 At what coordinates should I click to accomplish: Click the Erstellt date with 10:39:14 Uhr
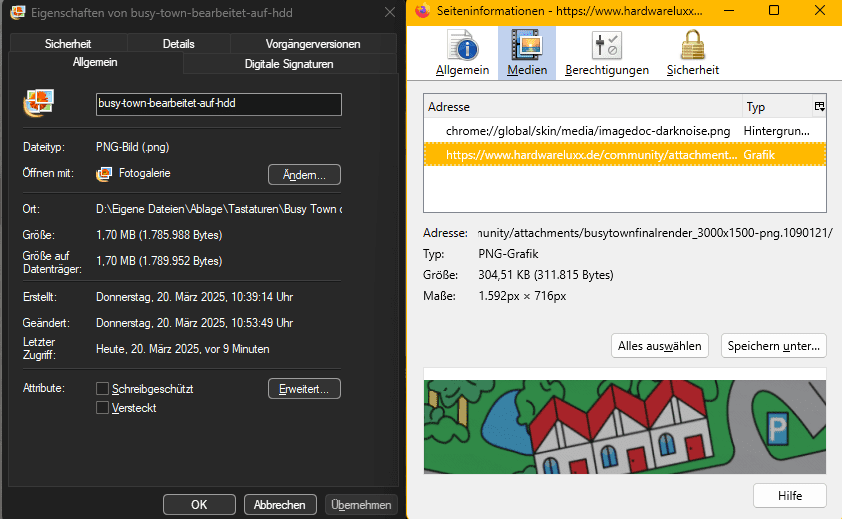point(194,297)
